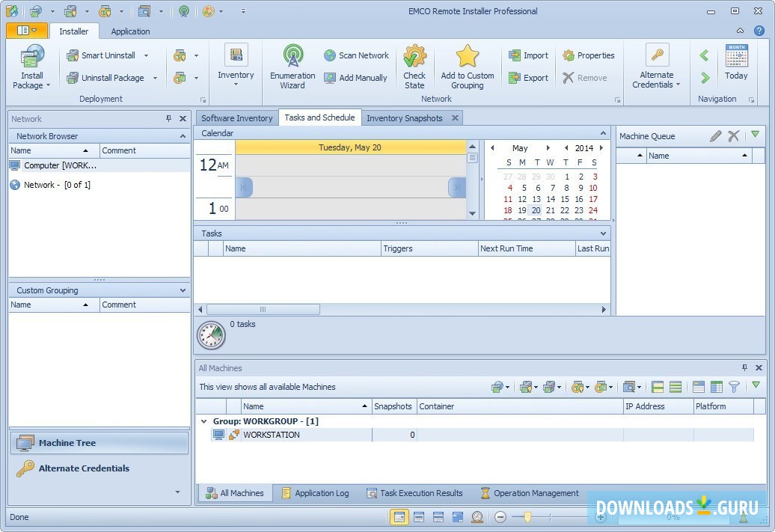Open the Inventory ribbon button
Viewport: 775px width, 532px height.
click(x=236, y=66)
